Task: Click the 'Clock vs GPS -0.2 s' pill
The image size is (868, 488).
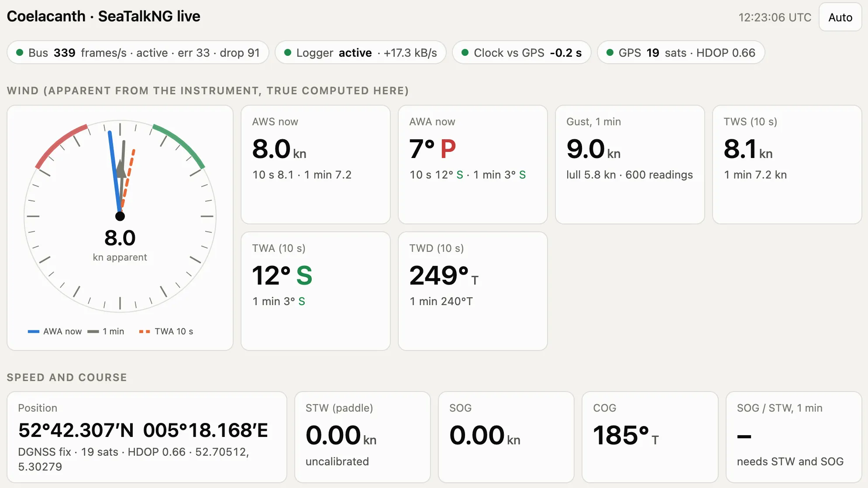Action: click(x=522, y=53)
